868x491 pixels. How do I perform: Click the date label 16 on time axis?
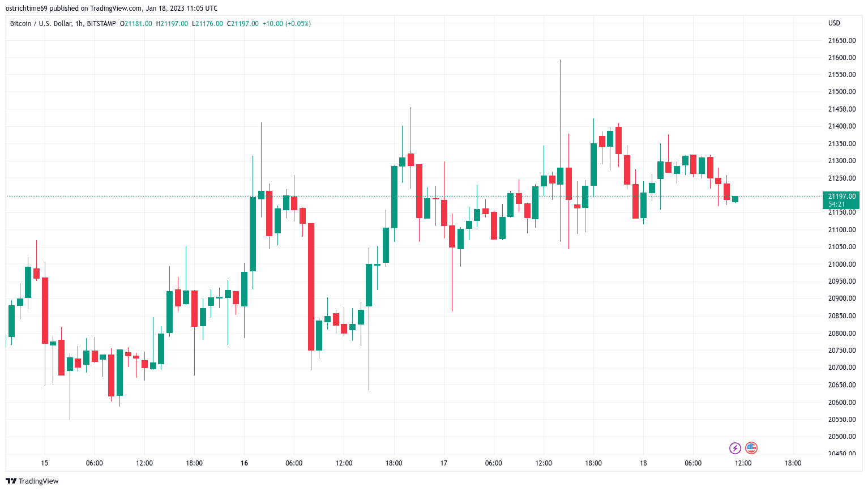pyautogui.click(x=244, y=463)
